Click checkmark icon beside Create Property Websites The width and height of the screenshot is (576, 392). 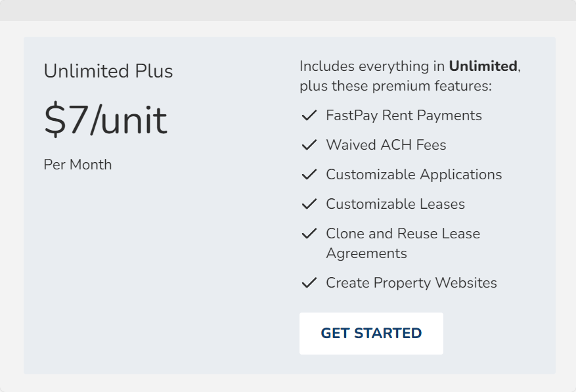click(309, 283)
